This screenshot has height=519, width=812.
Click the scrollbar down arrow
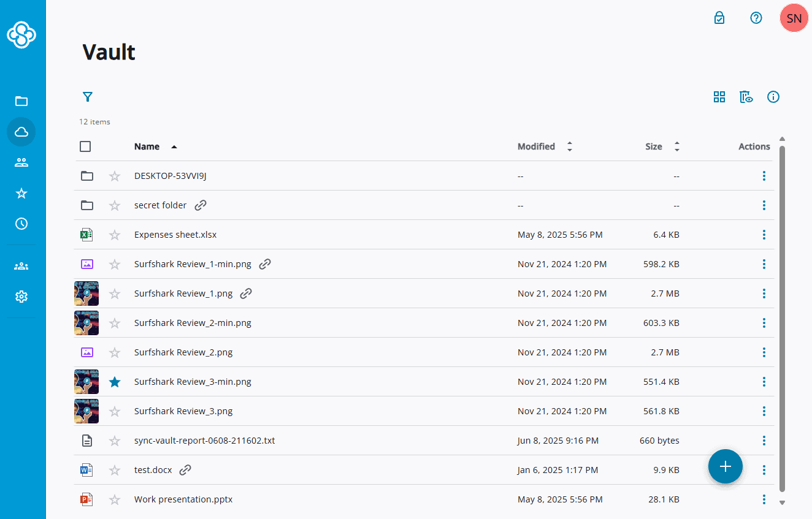[x=782, y=502]
